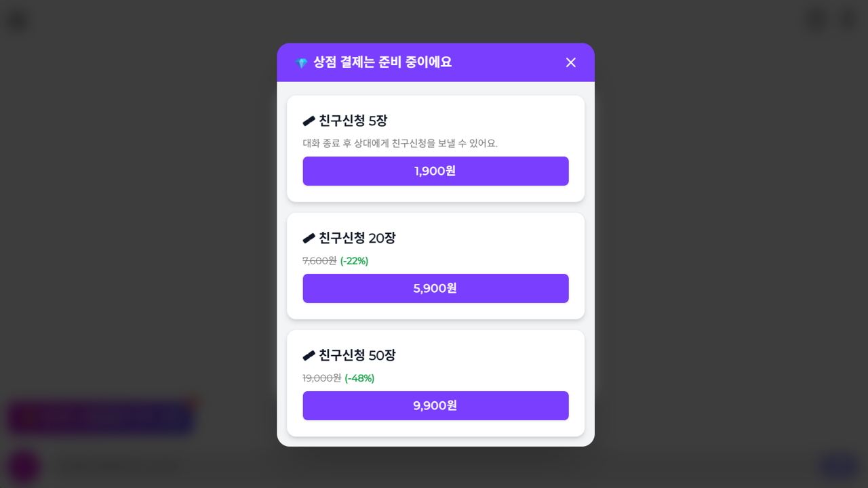Select the 친구신청 20장 product card
The width and height of the screenshot is (868, 488).
pyautogui.click(x=436, y=265)
